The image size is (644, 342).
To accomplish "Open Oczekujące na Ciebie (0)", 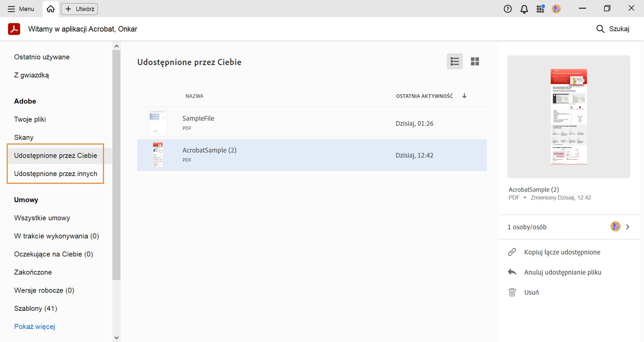I will click(54, 254).
